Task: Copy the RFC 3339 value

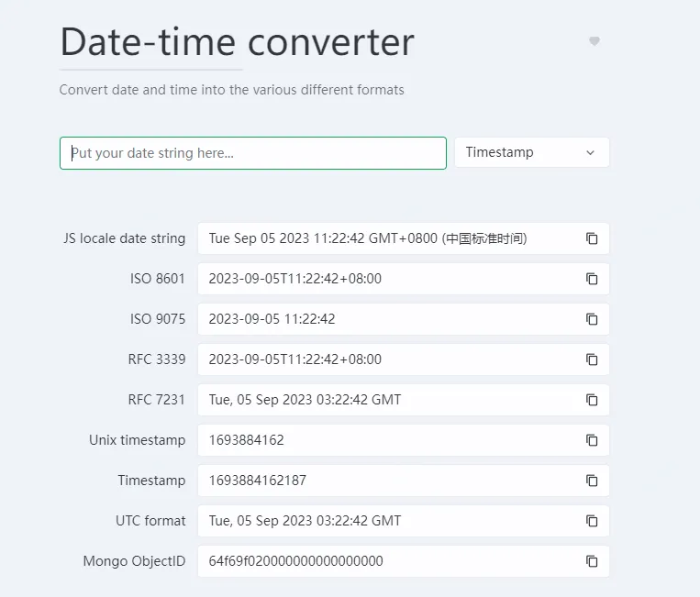Action: [592, 359]
